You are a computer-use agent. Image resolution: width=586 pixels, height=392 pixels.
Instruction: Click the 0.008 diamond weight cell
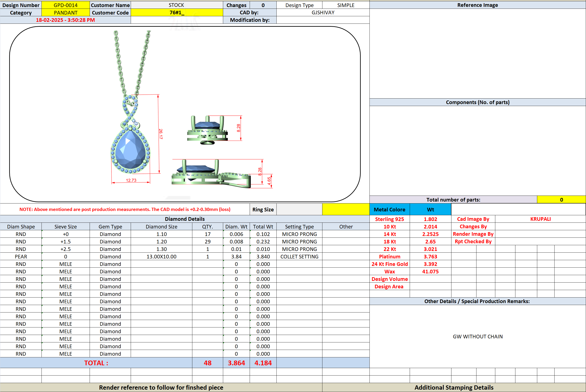tap(236, 242)
